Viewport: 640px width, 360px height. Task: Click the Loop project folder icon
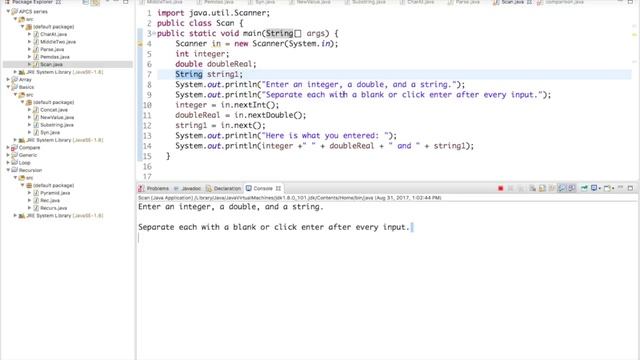[15, 162]
